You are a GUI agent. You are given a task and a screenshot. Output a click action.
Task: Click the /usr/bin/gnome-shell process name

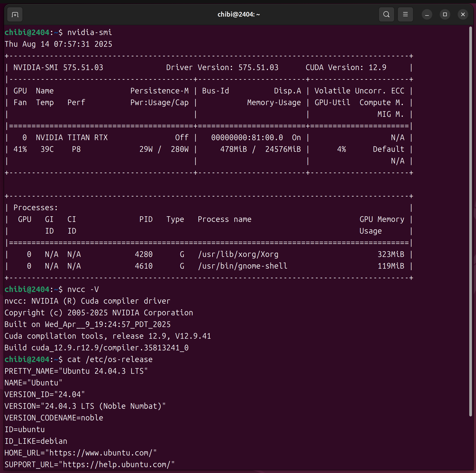tap(242, 266)
